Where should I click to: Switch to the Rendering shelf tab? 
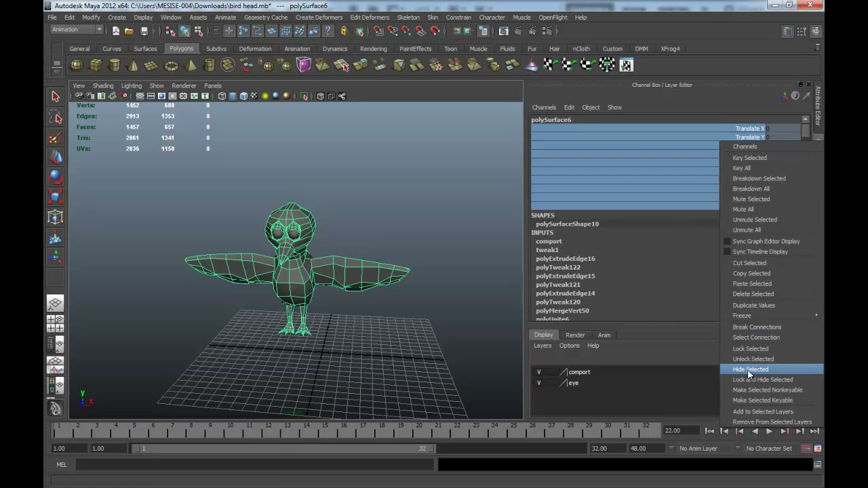[373, 49]
